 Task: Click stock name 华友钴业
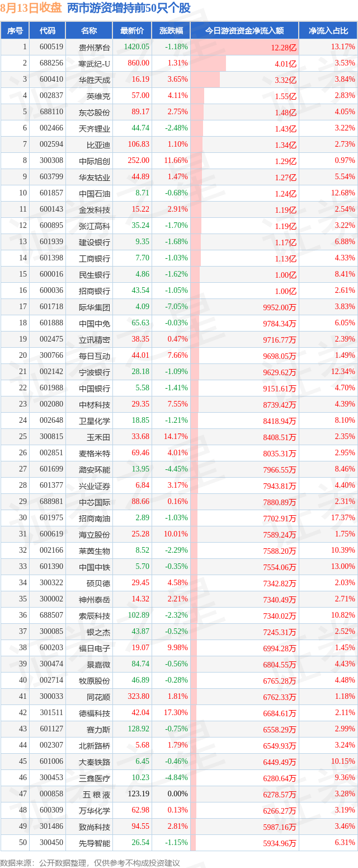pos(95,177)
